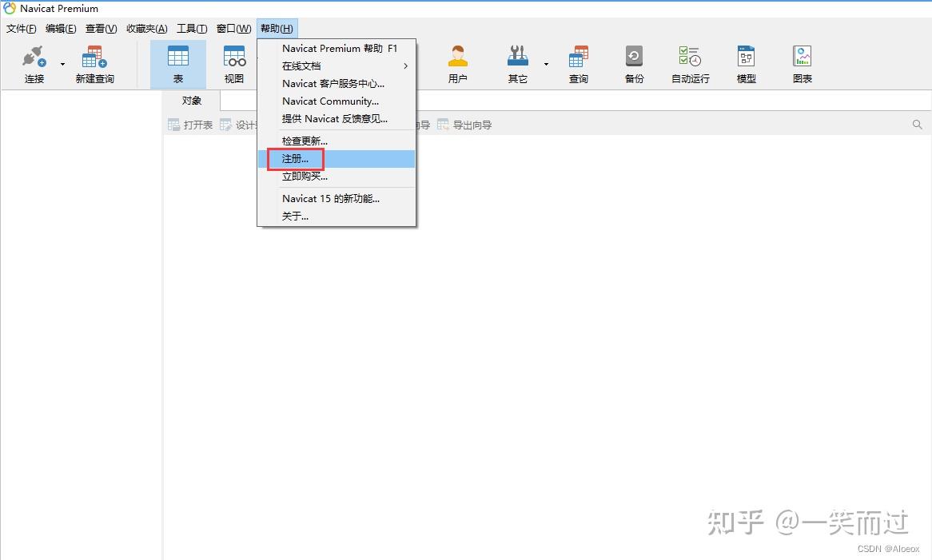Click the 打开表 button

click(x=190, y=125)
